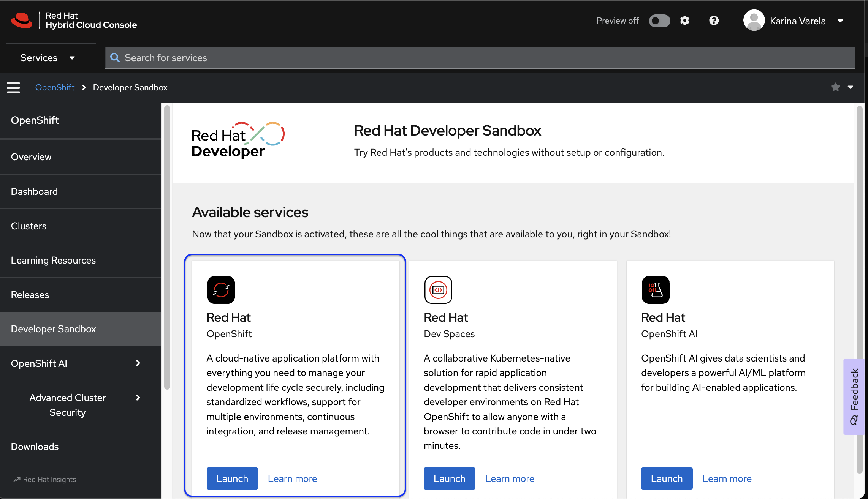This screenshot has width=868, height=499.
Task: Toggle the hamburger navigation menu
Action: (13, 88)
